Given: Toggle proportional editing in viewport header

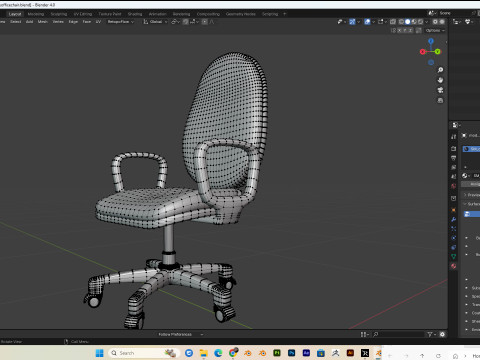Looking at the screenshot, I should click(x=204, y=22).
